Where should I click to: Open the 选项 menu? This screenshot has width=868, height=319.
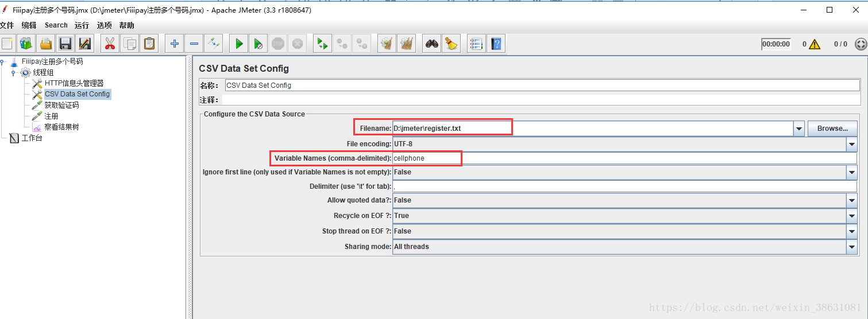(x=105, y=25)
